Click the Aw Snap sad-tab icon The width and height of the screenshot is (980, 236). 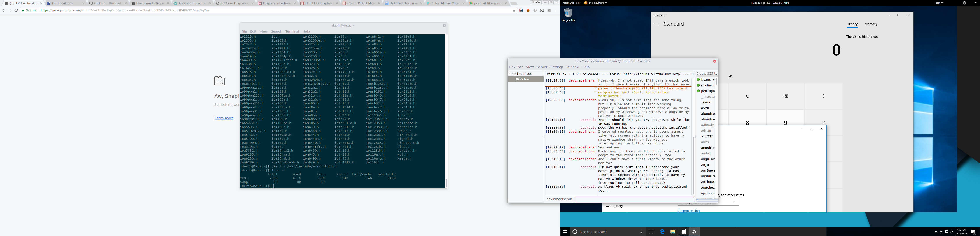pyautogui.click(x=219, y=81)
